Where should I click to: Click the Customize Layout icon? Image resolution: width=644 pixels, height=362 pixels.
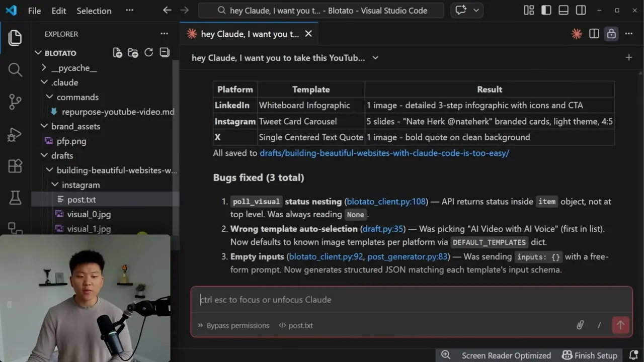[529, 10]
